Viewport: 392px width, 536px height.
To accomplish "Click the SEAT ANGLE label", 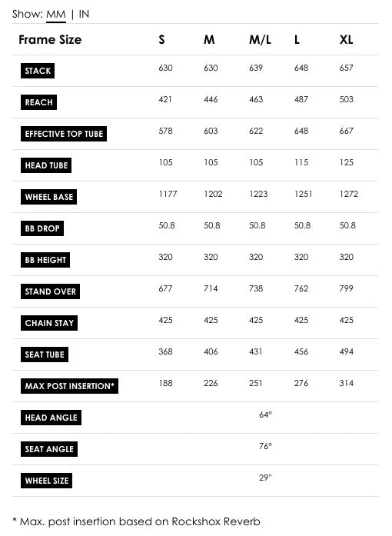I will pos(49,449).
